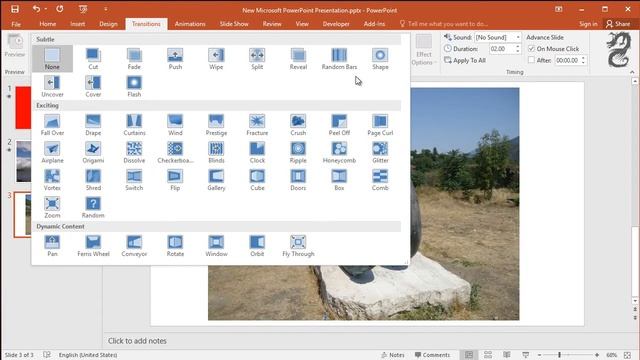
Task: Choose the Ripple transition
Action: (298, 152)
